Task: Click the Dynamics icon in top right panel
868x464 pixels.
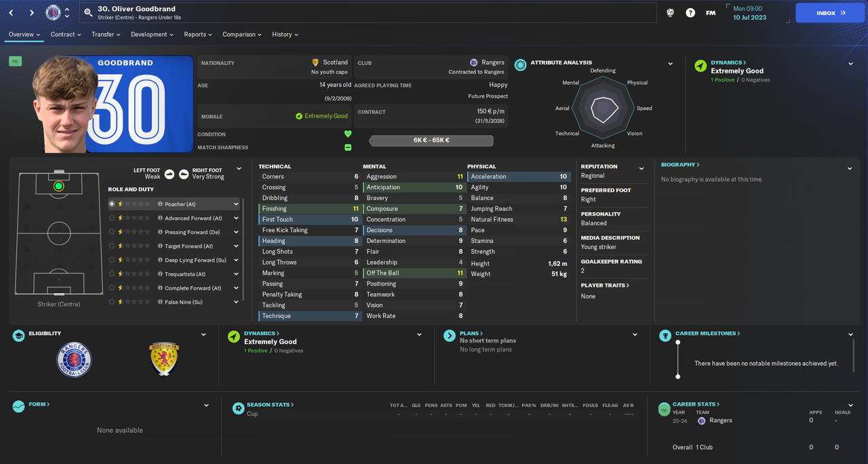Action: pos(701,66)
